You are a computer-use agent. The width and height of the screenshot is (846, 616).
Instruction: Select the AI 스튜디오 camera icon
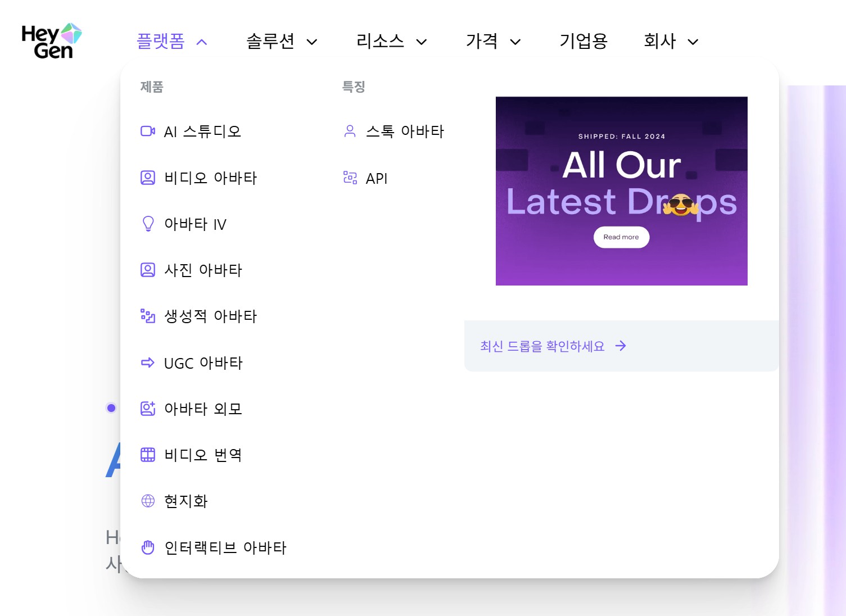(147, 131)
